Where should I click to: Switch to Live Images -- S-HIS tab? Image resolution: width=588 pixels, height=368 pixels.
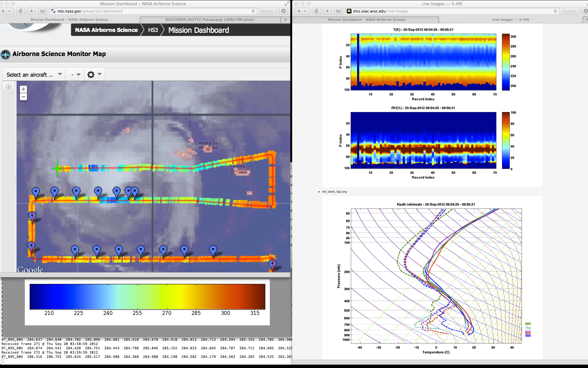pyautogui.click(x=510, y=20)
